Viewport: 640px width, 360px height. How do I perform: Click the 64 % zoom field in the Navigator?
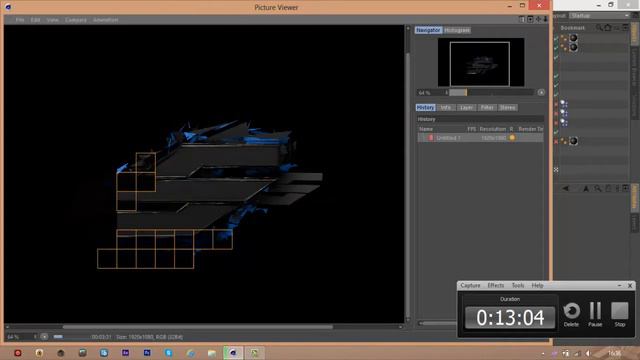(430, 93)
